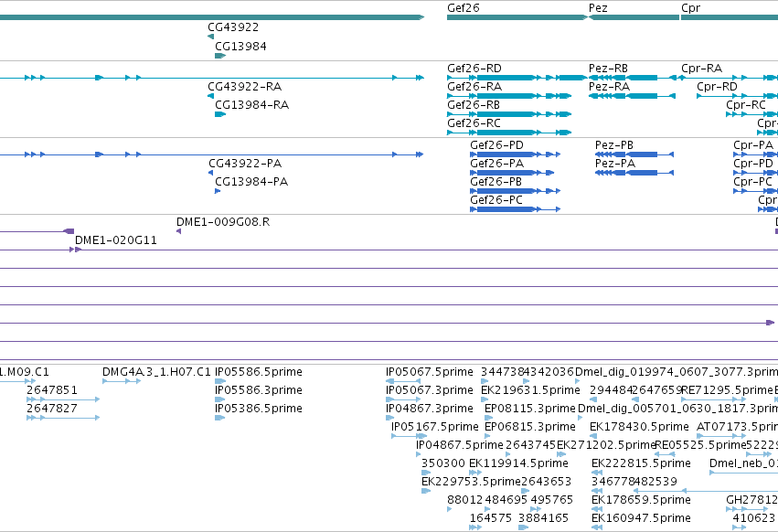Select the Gef26-PD protein label
This screenshot has width=778, height=532.
coord(496,145)
